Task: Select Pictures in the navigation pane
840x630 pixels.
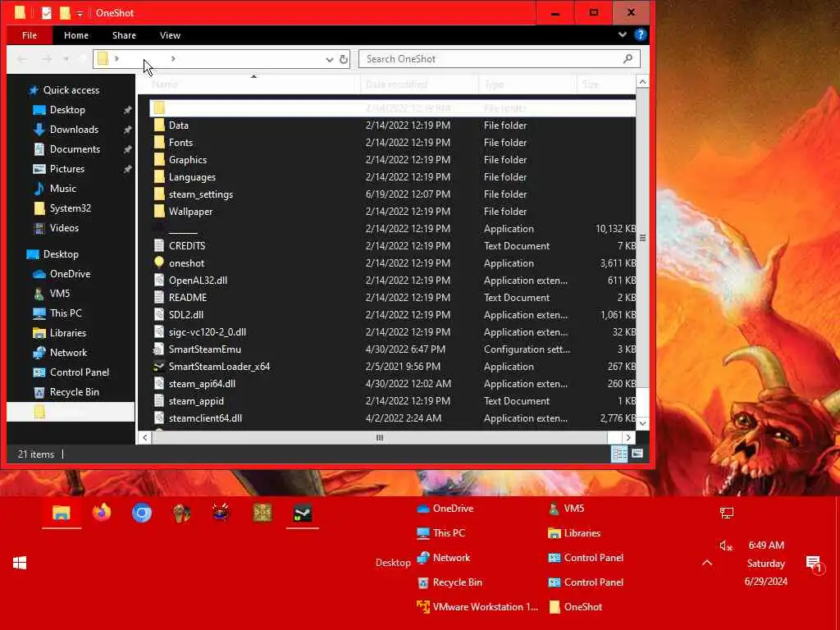Action: click(67, 169)
